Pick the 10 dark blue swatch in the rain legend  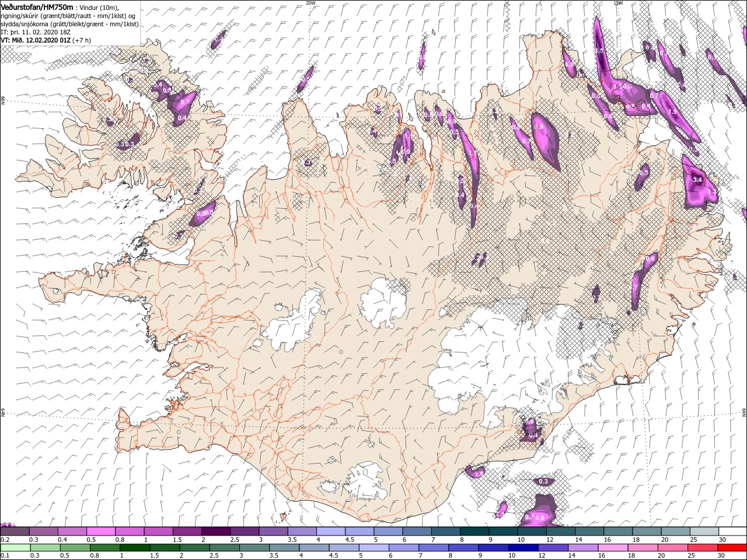point(523,548)
